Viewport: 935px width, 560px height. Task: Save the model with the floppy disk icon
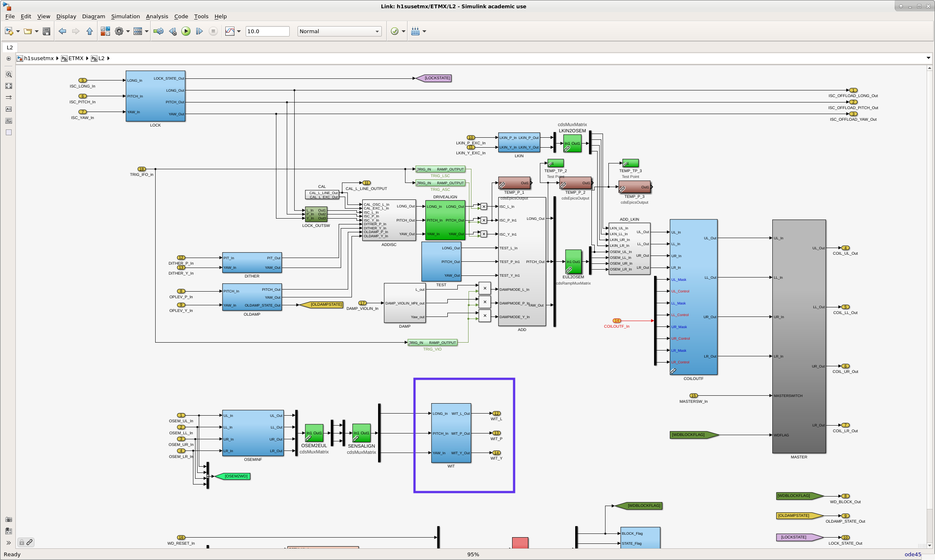tap(46, 31)
